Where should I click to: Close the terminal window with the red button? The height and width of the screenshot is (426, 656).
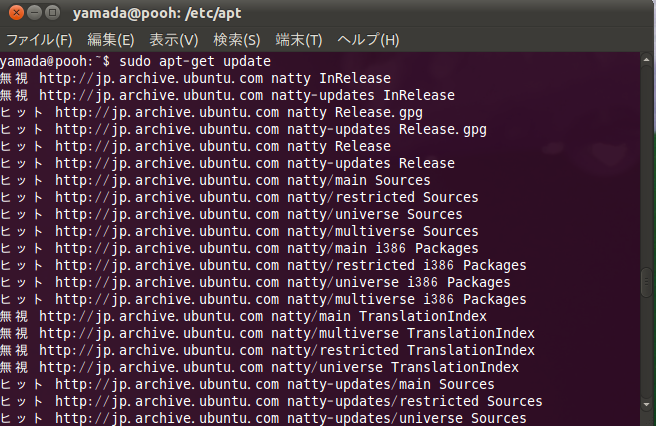point(16,13)
